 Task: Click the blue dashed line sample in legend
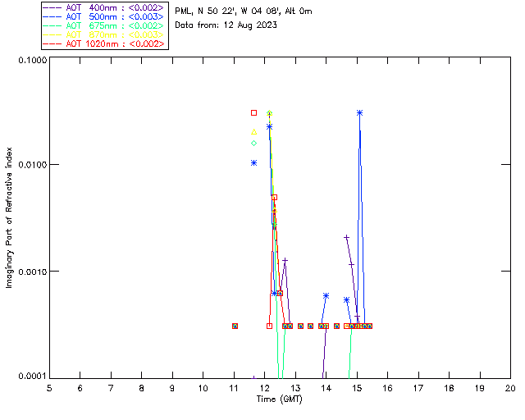coord(52,16)
